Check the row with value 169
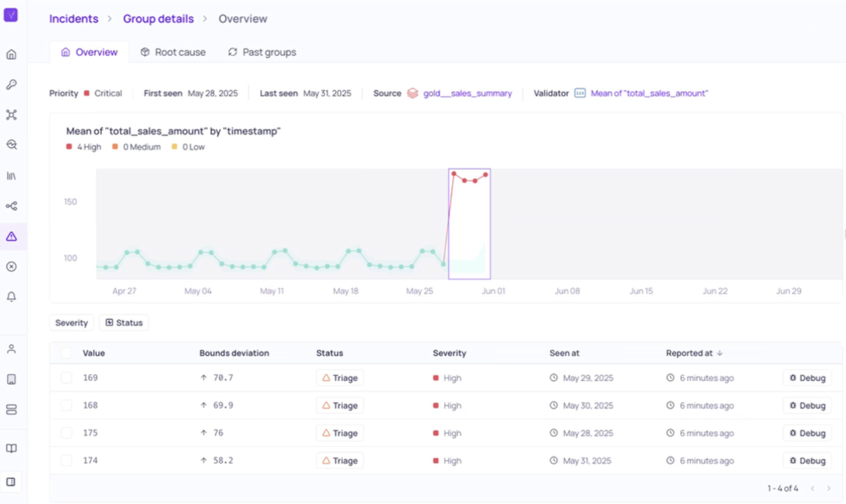 click(x=66, y=378)
